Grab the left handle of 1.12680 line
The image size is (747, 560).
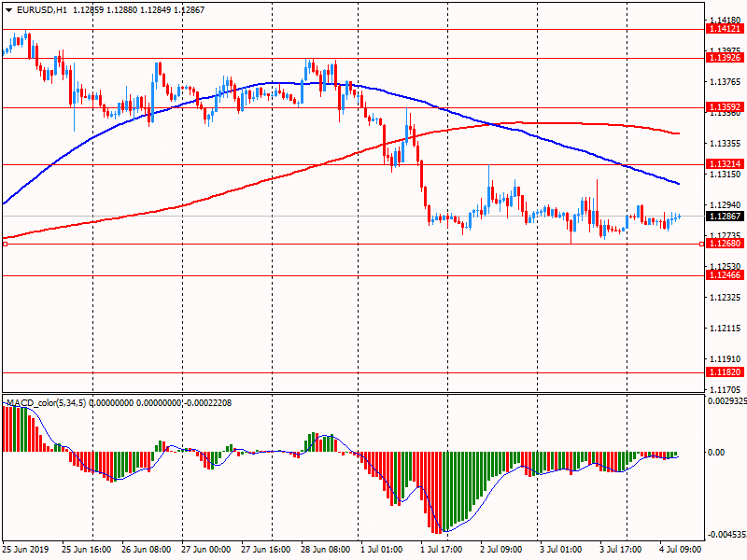(x=5, y=244)
